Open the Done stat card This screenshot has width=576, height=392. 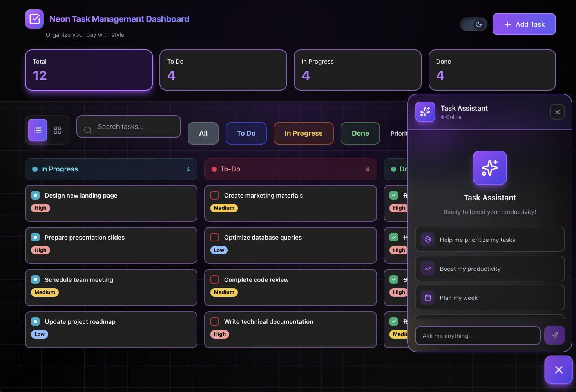pyautogui.click(x=492, y=70)
